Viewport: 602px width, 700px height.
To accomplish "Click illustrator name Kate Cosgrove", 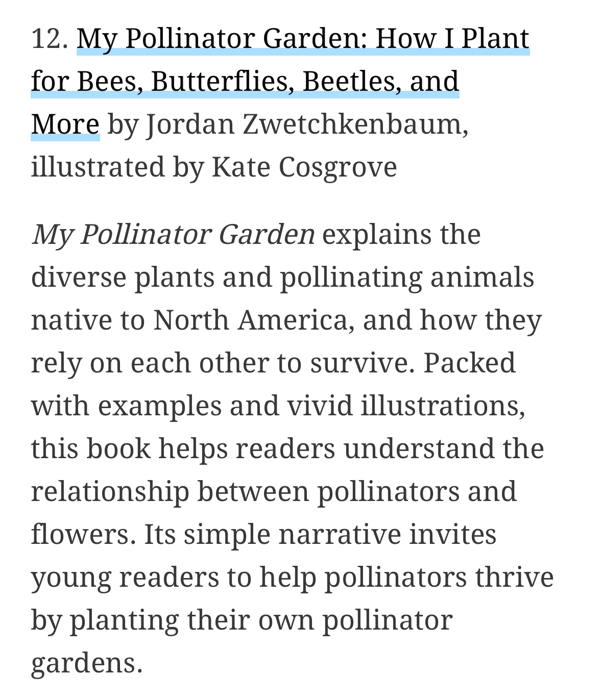I will [x=304, y=167].
